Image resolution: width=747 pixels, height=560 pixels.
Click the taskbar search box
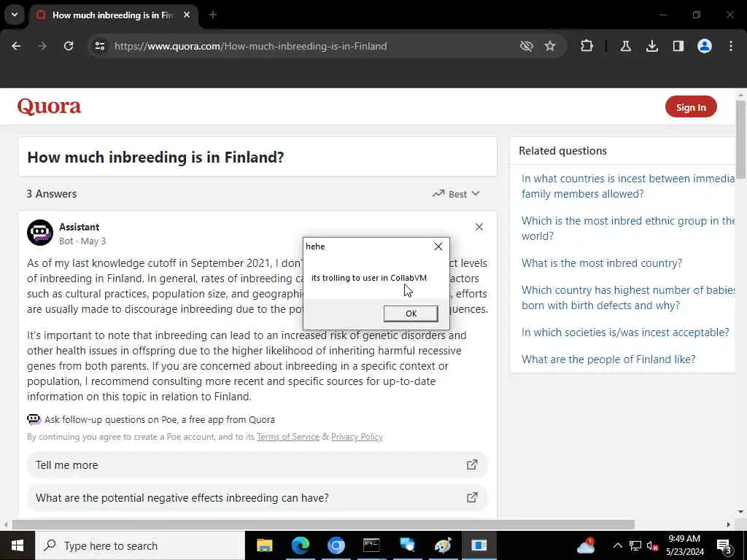point(140,545)
